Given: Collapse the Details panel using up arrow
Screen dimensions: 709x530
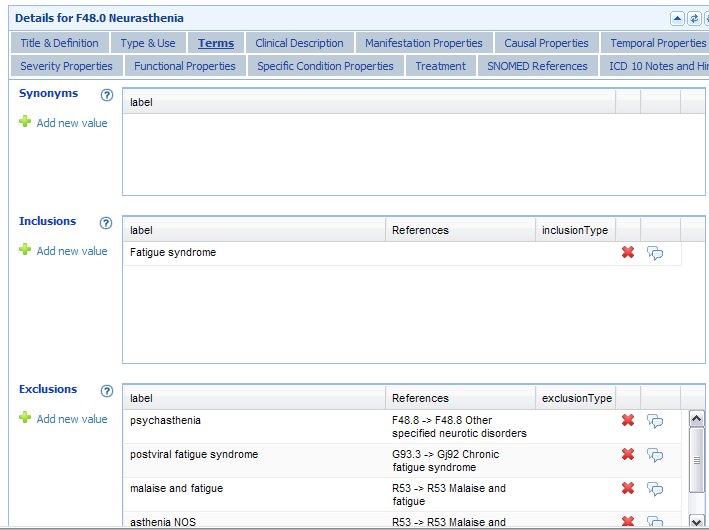Looking at the screenshot, I should [677, 18].
